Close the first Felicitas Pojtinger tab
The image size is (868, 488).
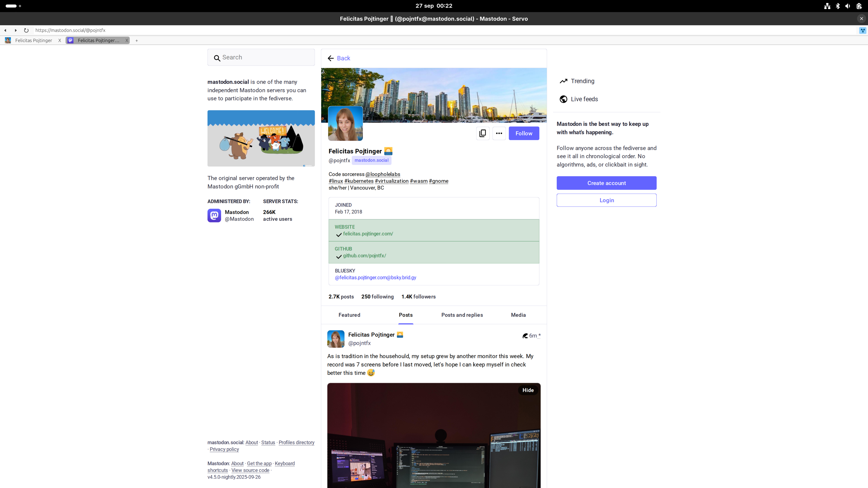pos(60,40)
